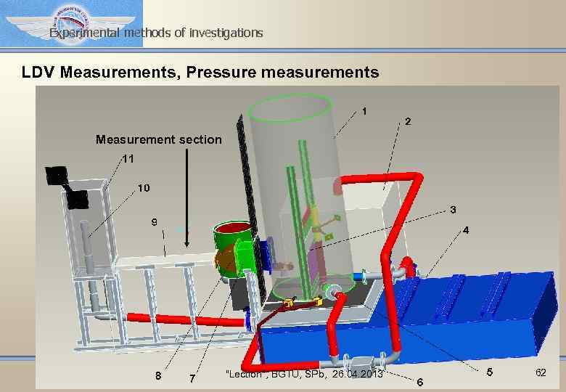Click the label number 5
This screenshot has height=392, width=566.
pos(490,372)
